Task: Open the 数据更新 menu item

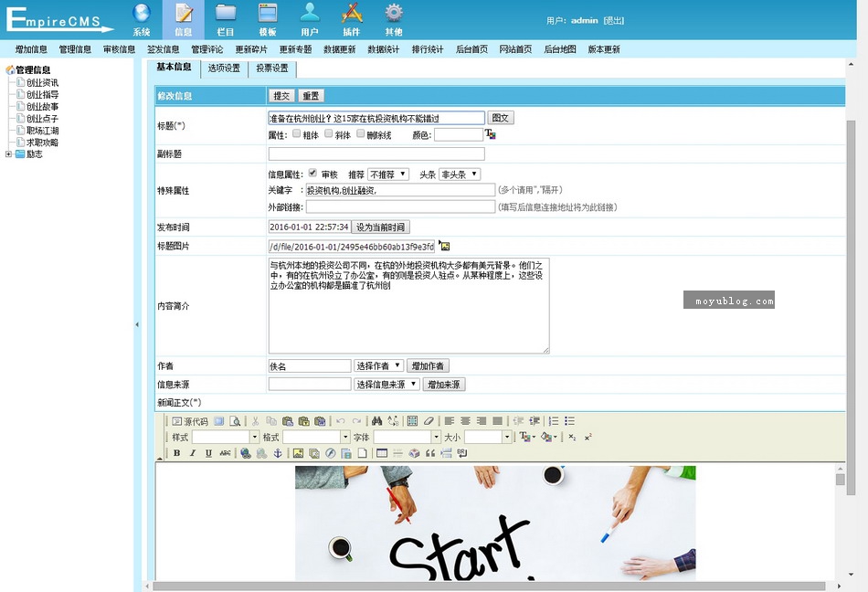Action: pos(339,49)
